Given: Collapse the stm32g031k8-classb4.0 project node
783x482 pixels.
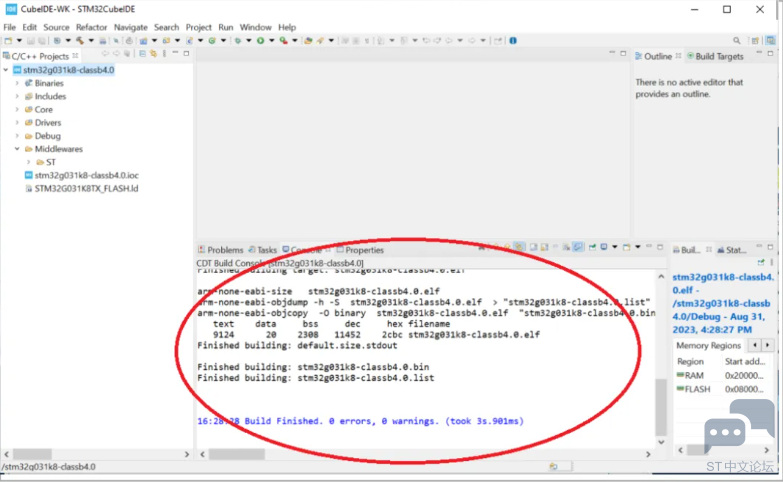Looking at the screenshot, I should point(6,70).
